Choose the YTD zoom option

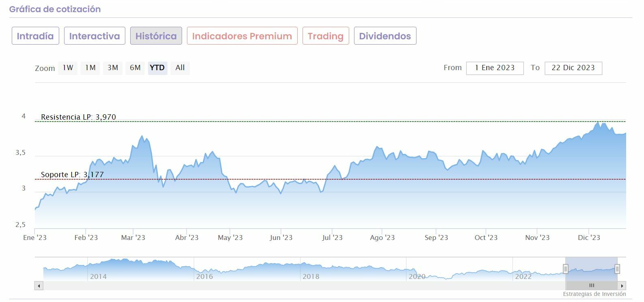pos(157,68)
